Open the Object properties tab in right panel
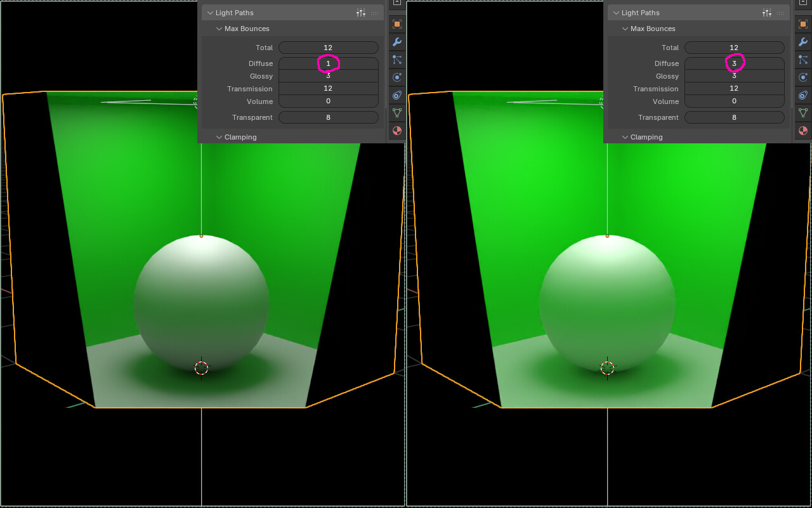Image resolution: width=812 pixels, height=508 pixels. [803, 24]
